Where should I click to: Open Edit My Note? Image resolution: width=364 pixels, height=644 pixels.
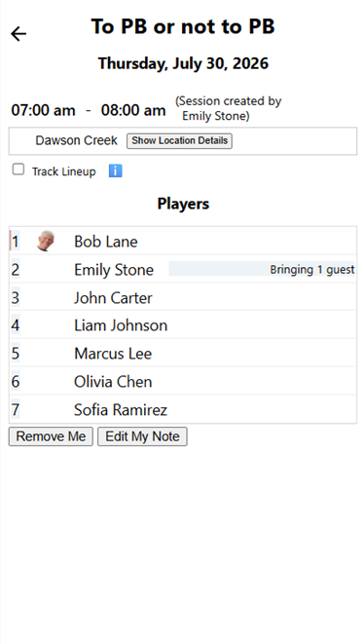[142, 436]
